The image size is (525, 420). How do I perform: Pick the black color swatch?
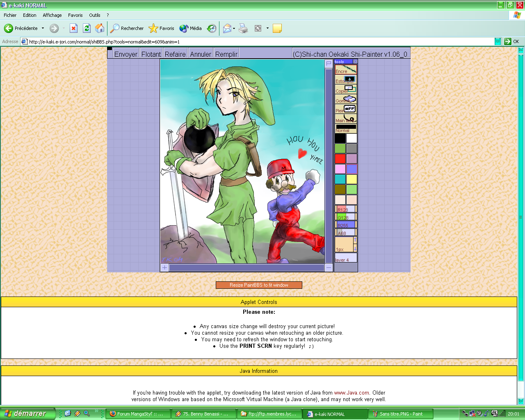click(340, 138)
